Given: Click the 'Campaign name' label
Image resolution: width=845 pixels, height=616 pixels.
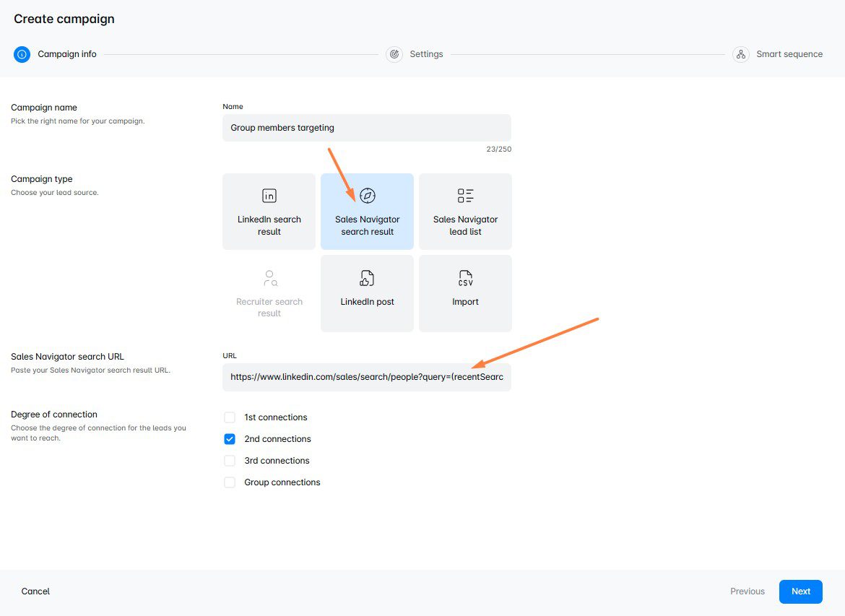Looking at the screenshot, I should [43, 108].
